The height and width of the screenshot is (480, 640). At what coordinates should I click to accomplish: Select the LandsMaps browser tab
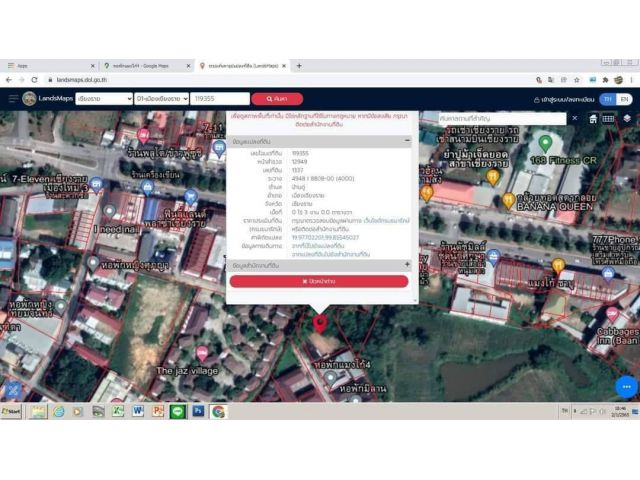(x=243, y=66)
